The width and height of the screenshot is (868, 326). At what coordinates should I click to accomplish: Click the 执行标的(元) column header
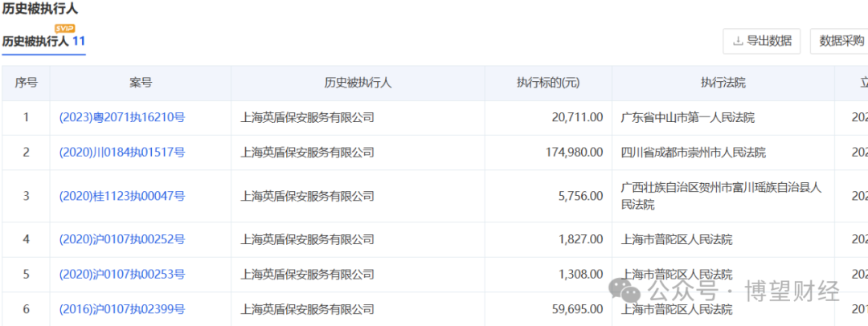click(x=548, y=83)
